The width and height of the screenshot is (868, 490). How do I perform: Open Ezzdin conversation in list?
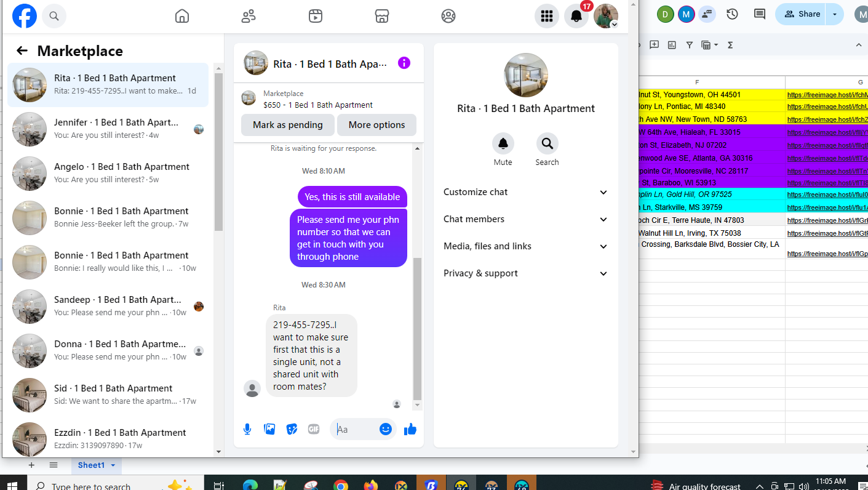[108, 440]
